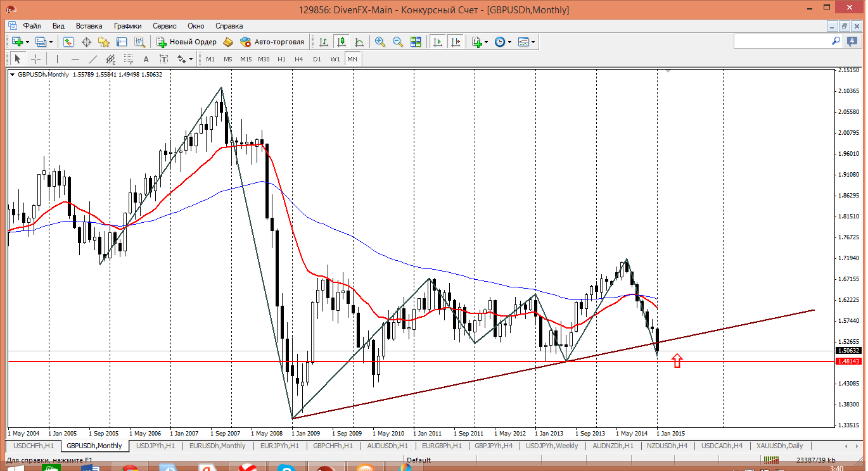
Task: Click the red 1.48143 price level label
Action: click(848, 361)
